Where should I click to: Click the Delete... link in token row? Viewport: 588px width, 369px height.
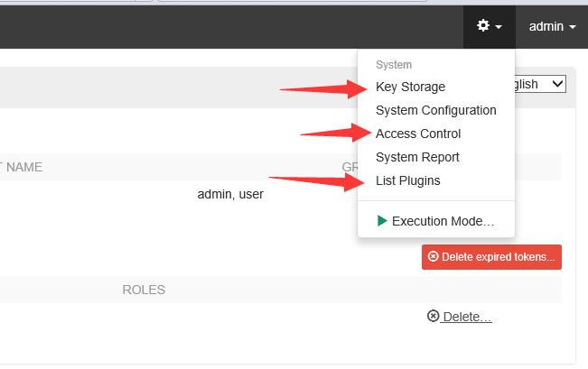(x=467, y=317)
